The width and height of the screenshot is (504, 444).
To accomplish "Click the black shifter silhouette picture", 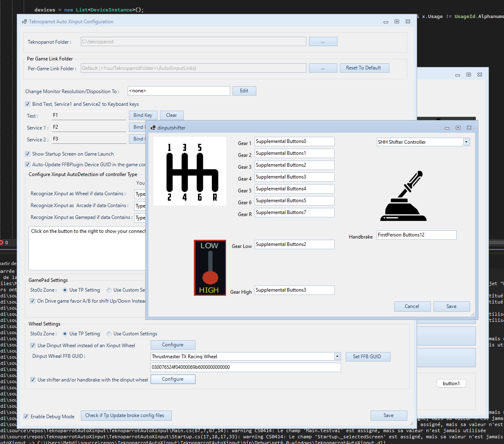I will point(403,196).
